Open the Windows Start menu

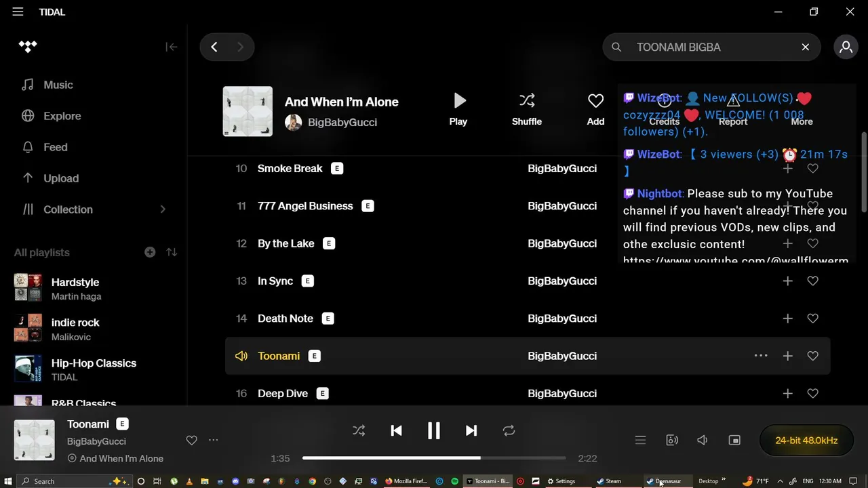[7, 481]
